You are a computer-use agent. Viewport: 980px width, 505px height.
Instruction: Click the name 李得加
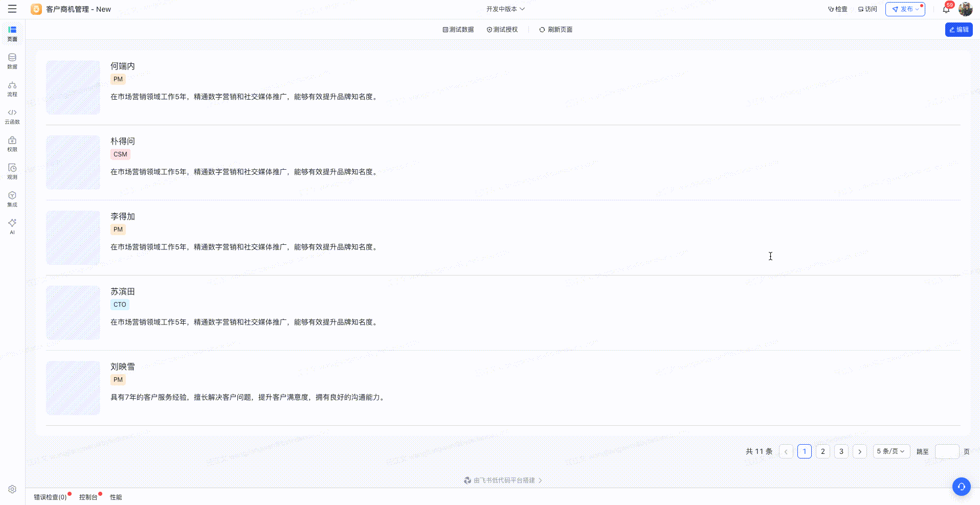pos(123,216)
